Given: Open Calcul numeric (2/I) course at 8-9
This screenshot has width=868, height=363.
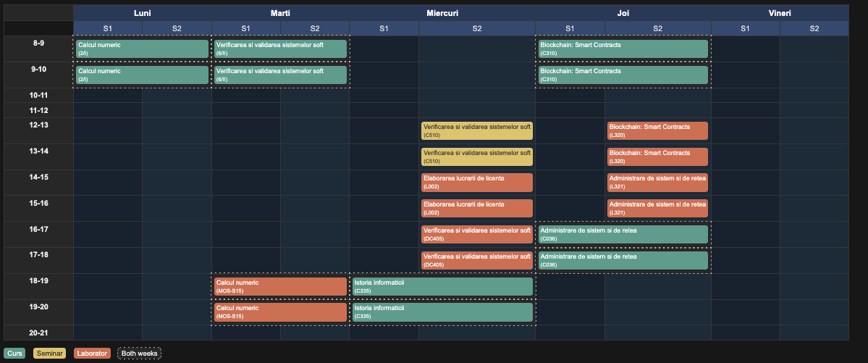Looking at the screenshot, I should click(143, 49).
